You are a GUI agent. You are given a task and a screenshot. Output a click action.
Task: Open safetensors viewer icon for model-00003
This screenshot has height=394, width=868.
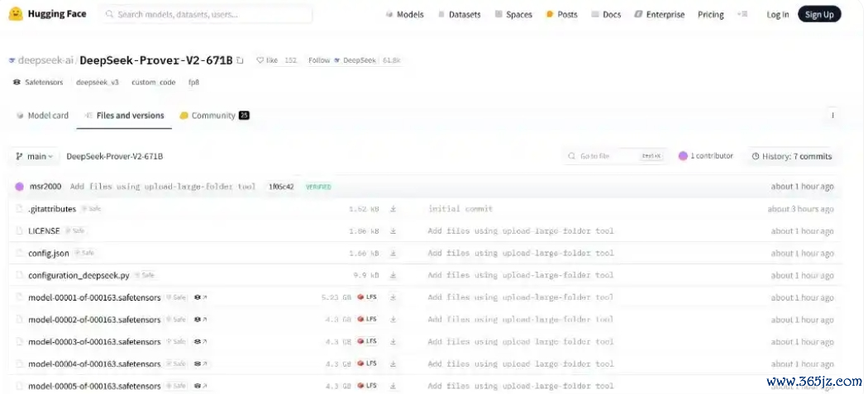(x=200, y=341)
